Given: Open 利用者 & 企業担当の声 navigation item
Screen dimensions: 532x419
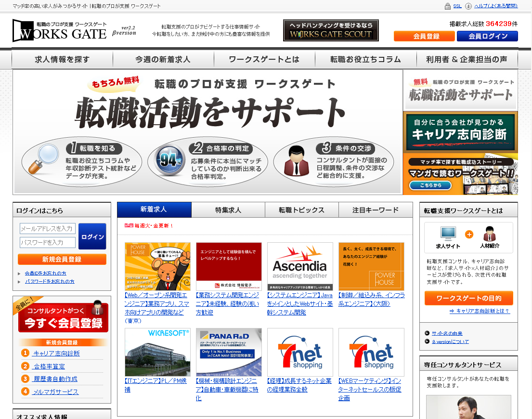Looking at the screenshot, I should pyautogui.click(x=467, y=59).
